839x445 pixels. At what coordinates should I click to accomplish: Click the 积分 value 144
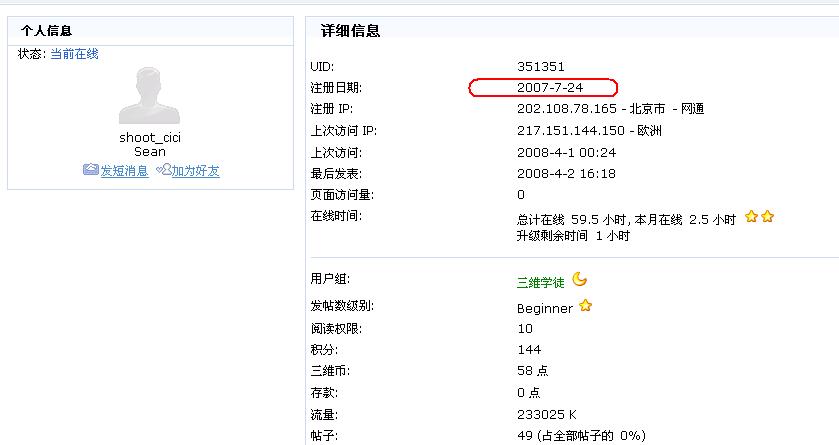pyautogui.click(x=529, y=350)
